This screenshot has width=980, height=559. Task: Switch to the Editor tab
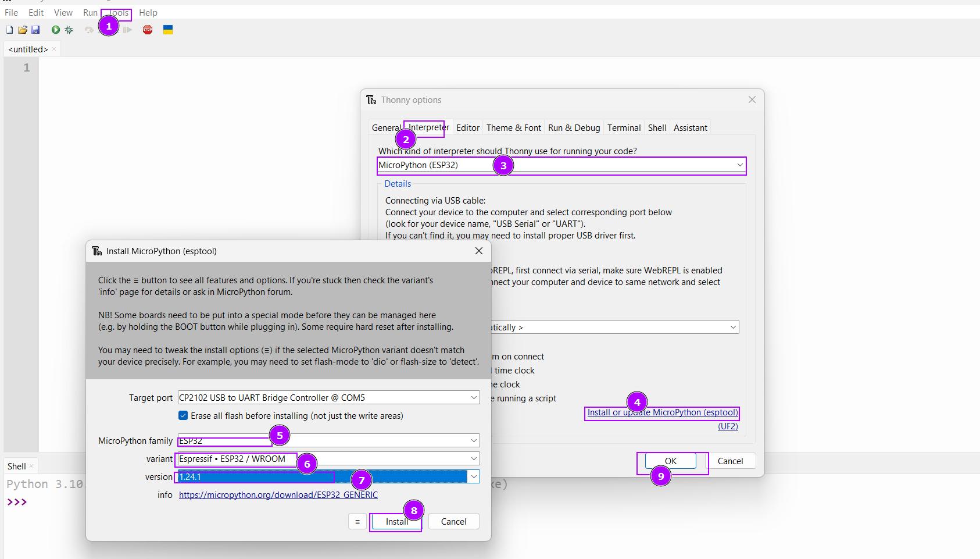click(468, 127)
